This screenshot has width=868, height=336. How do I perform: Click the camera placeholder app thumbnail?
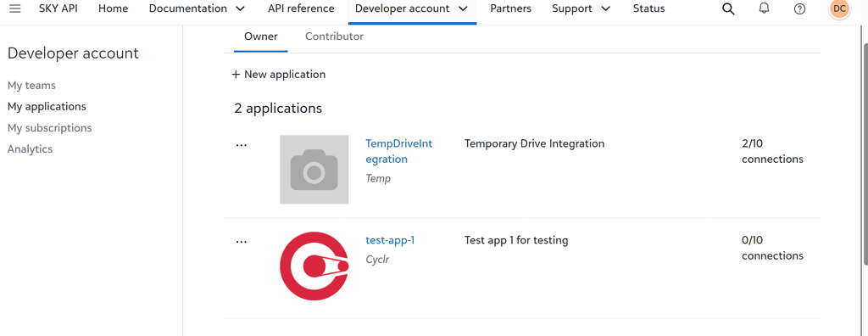[x=314, y=169]
